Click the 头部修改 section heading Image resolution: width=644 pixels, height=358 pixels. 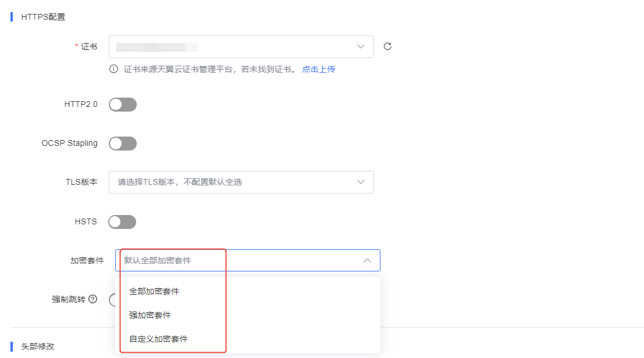click(38, 346)
